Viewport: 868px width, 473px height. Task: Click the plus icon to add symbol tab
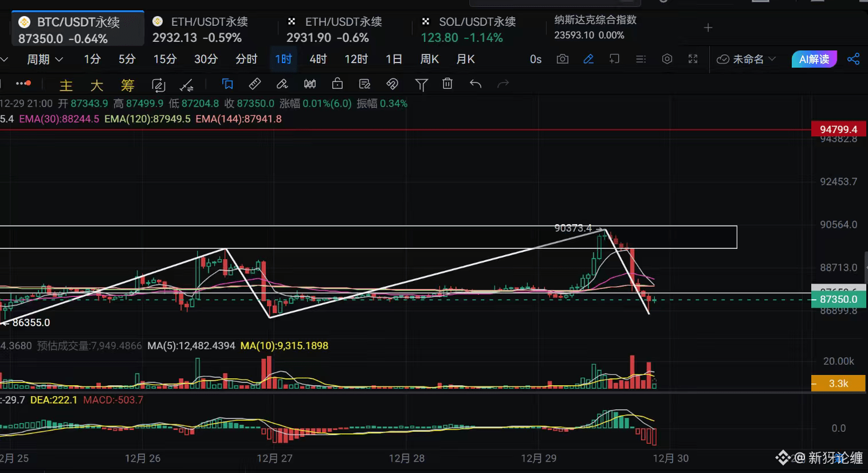pos(708,28)
